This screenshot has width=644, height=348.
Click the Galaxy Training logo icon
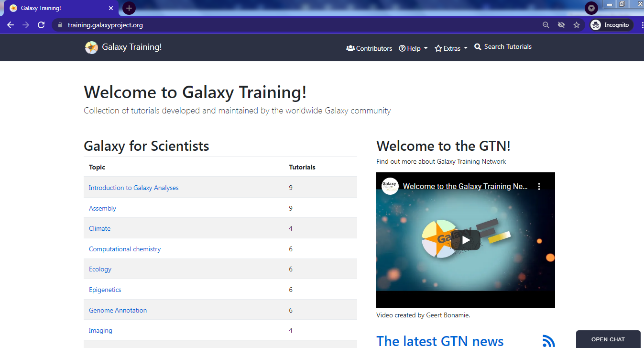point(91,47)
